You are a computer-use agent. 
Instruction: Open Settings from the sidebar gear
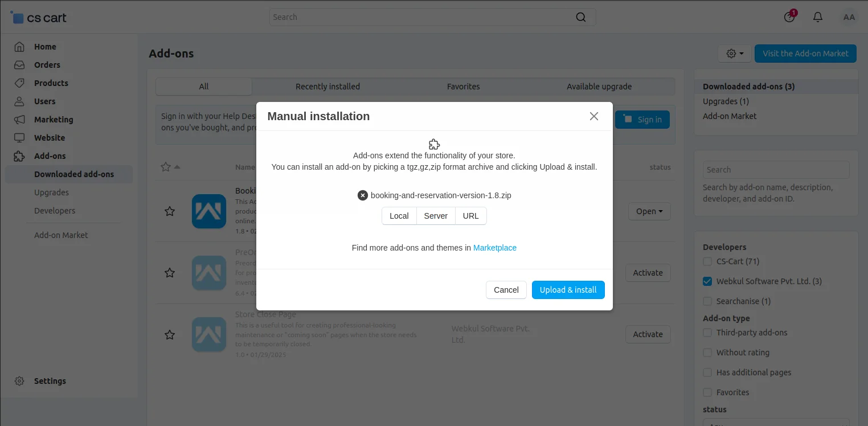(x=19, y=380)
